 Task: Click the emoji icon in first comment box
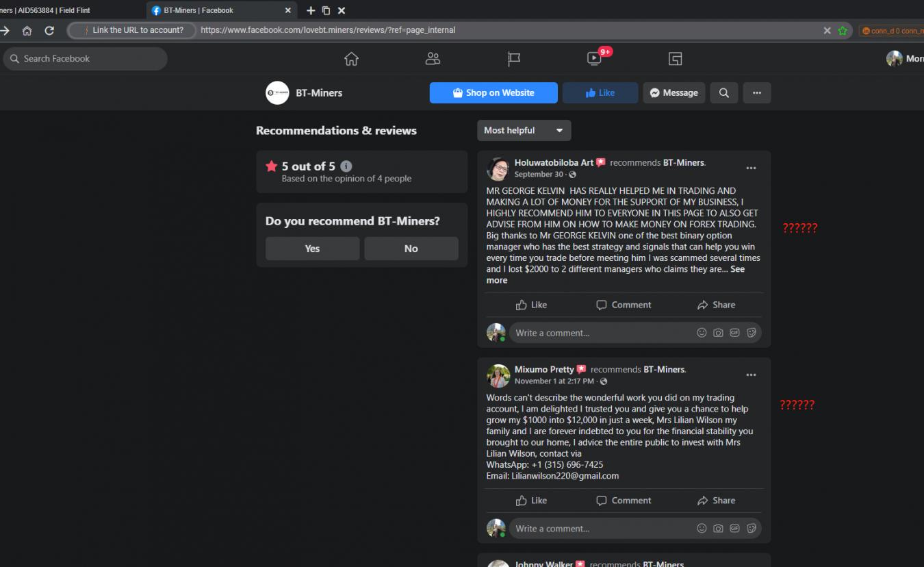(702, 333)
